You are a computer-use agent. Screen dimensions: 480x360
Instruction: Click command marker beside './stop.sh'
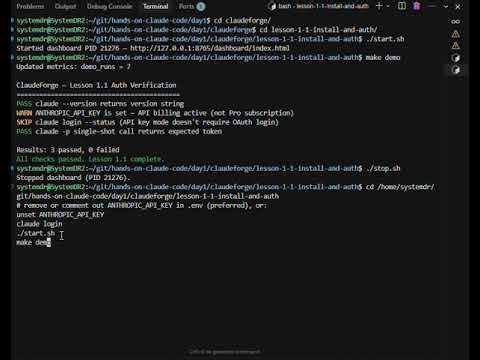(x=13, y=168)
